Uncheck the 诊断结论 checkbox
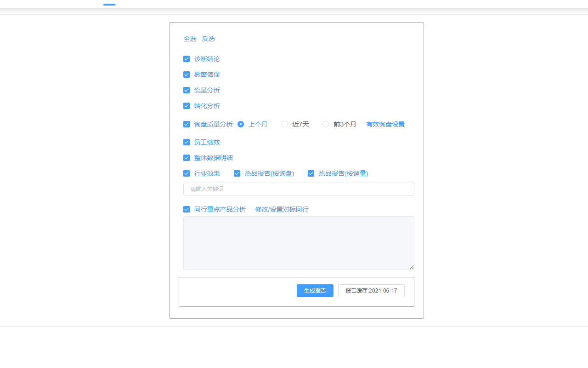This screenshot has width=588, height=368. [x=187, y=59]
